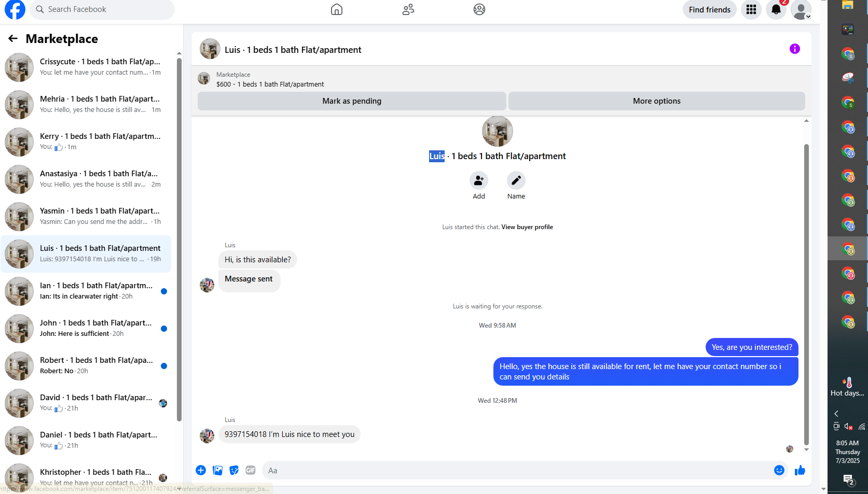This screenshot has width=868, height=494.
Task: Click the 'Hi, is this available?' message
Action: pos(258,260)
